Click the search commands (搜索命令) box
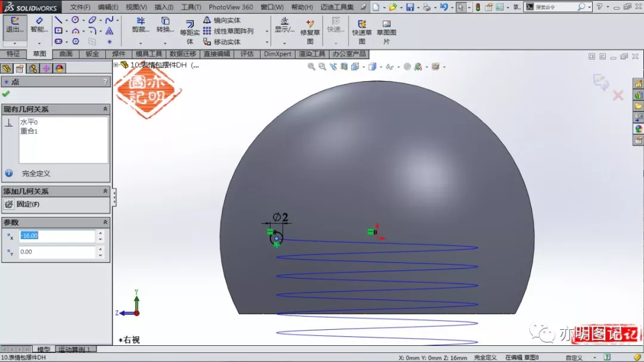The width and height of the screenshot is (644, 362). click(558, 7)
